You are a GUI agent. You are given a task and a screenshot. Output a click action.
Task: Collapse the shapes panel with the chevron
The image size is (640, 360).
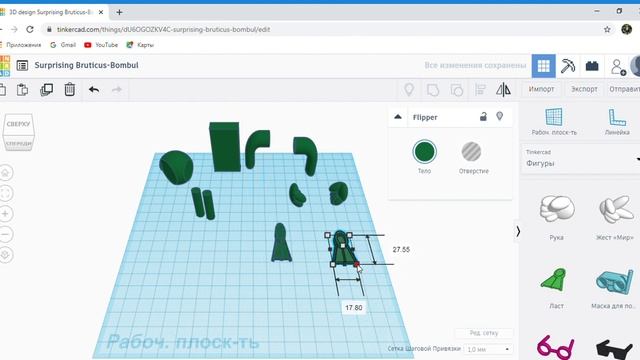[x=518, y=231]
